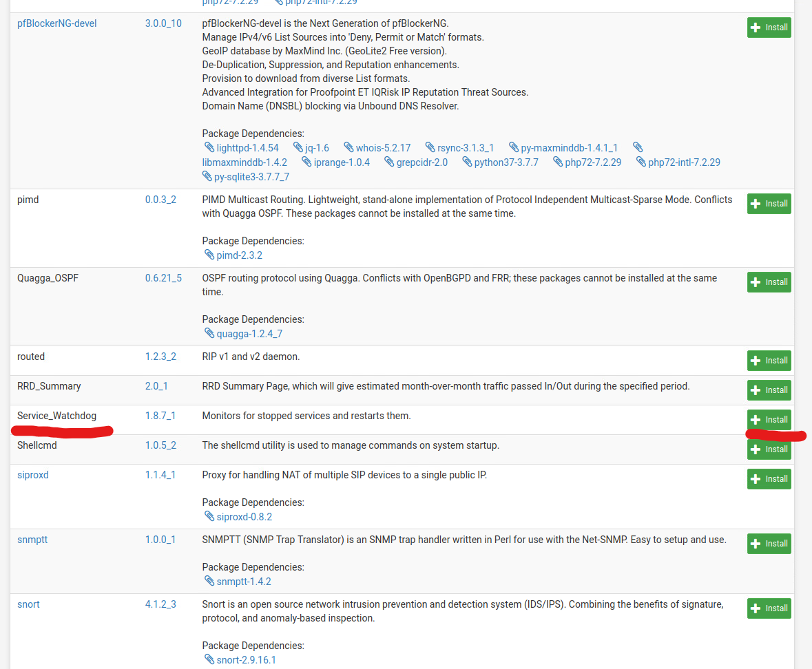
Task: Select the paperclip icon before snmptt-1.4.2
Action: (209, 582)
